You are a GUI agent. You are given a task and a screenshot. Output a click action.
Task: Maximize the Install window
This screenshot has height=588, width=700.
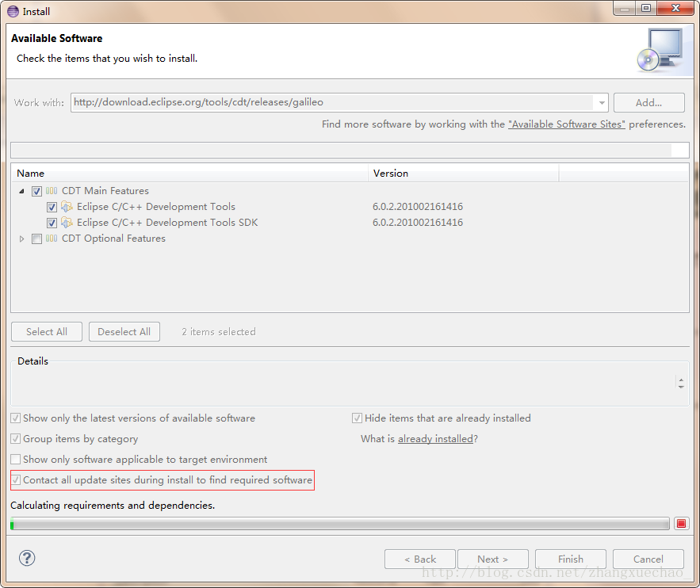tap(646, 8)
